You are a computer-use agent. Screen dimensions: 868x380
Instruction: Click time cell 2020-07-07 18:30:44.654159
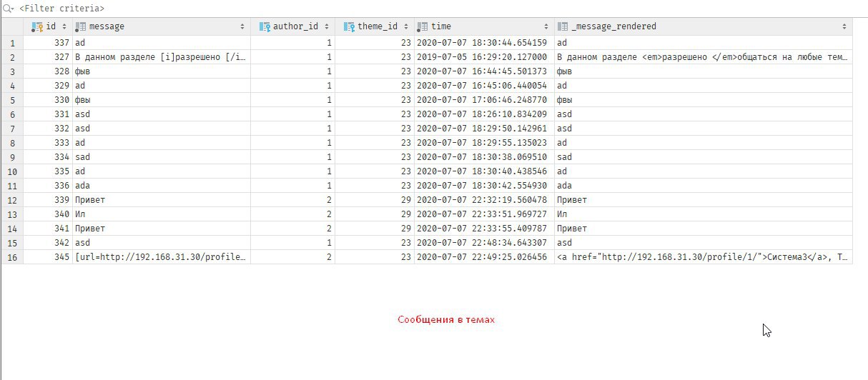pos(484,43)
